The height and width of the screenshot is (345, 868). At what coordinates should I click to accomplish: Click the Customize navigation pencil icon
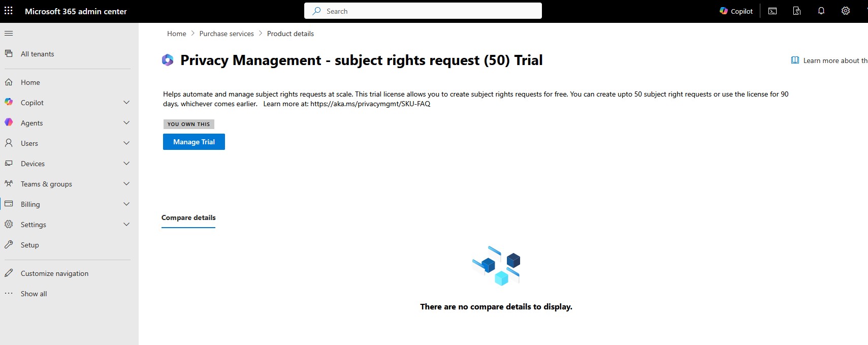click(9, 273)
